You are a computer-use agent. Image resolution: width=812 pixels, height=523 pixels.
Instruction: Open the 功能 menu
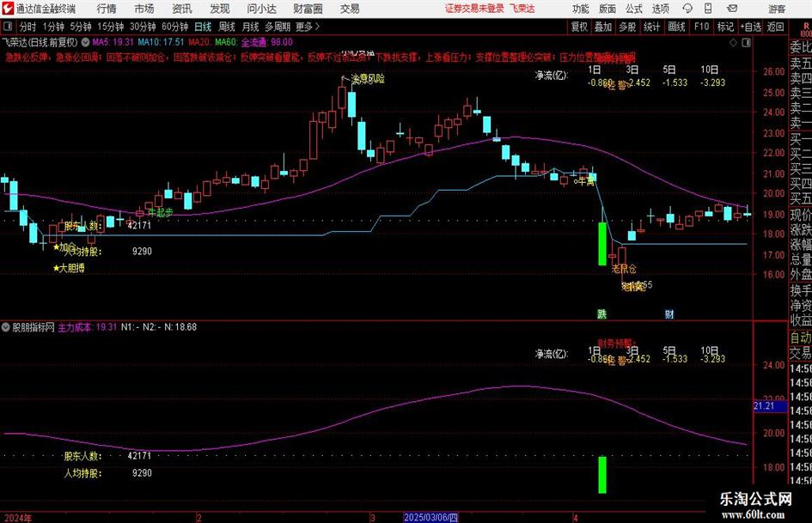pos(581,9)
